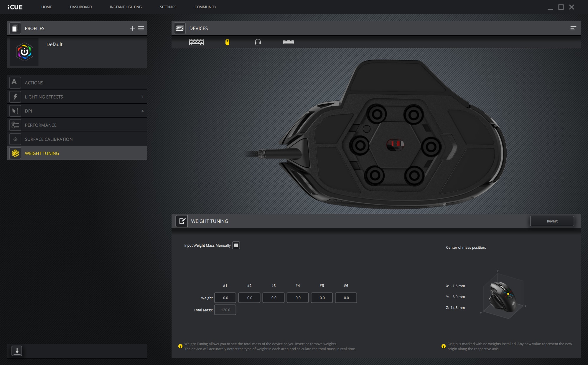
Task: Click the Default profile iCUE logo thumbnail
Action: coord(24,52)
